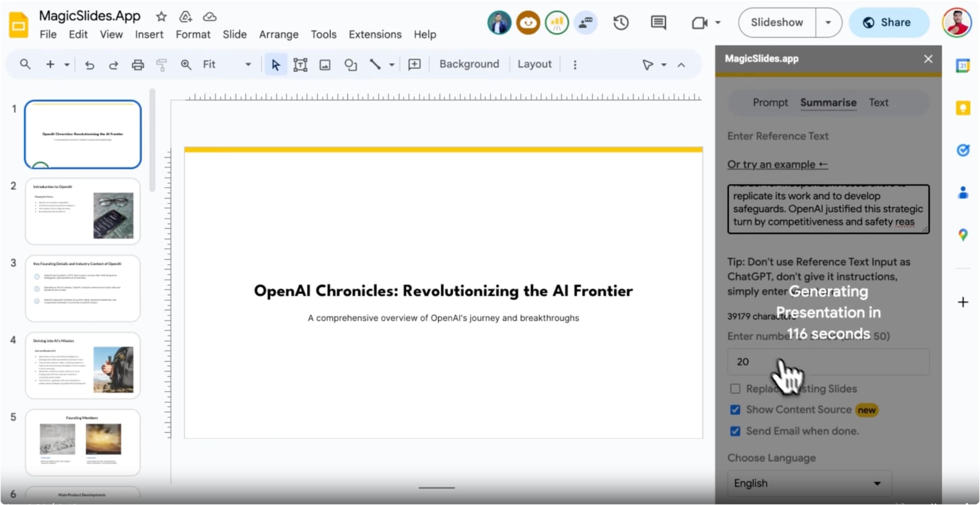980x505 pixels.
Task: Open version history clock icon
Action: [621, 23]
